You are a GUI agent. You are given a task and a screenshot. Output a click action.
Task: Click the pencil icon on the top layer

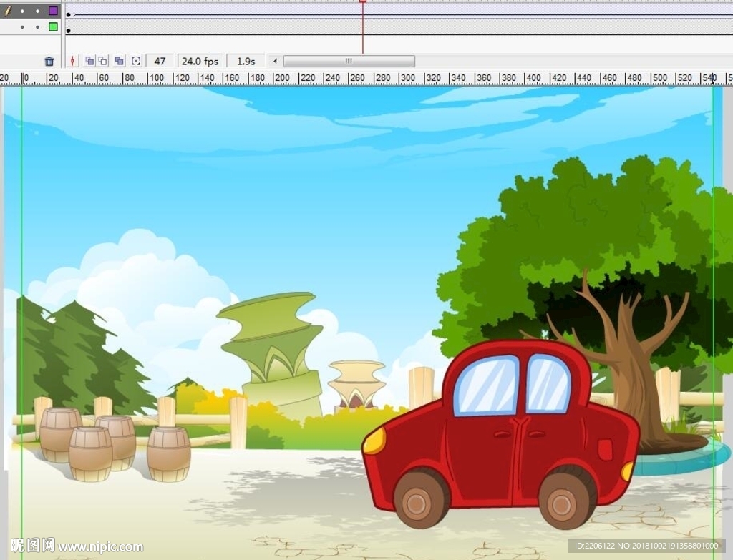pyautogui.click(x=7, y=10)
